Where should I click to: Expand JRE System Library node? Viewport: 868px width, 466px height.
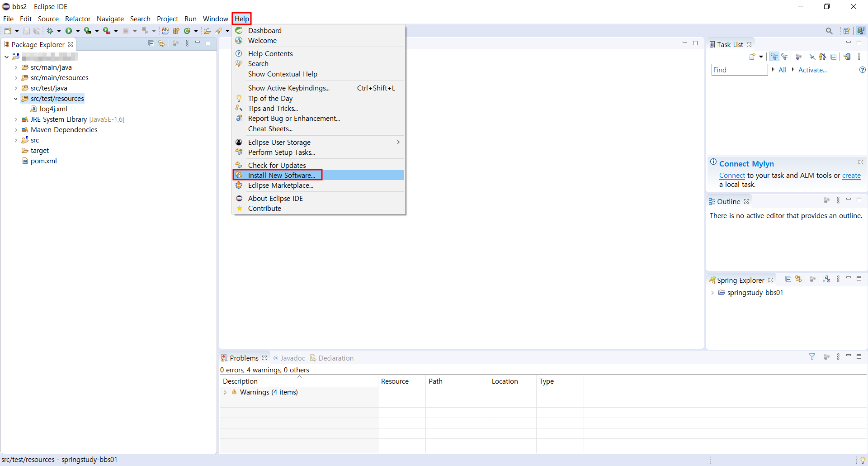(x=16, y=119)
